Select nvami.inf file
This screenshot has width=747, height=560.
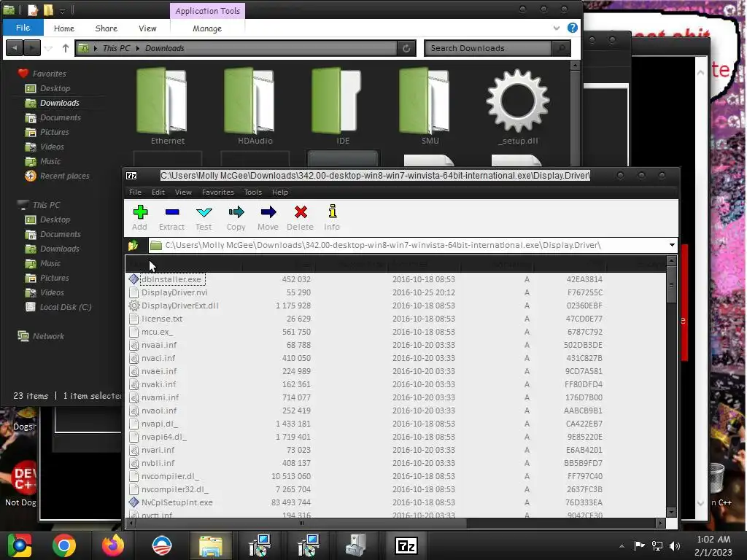160,397
